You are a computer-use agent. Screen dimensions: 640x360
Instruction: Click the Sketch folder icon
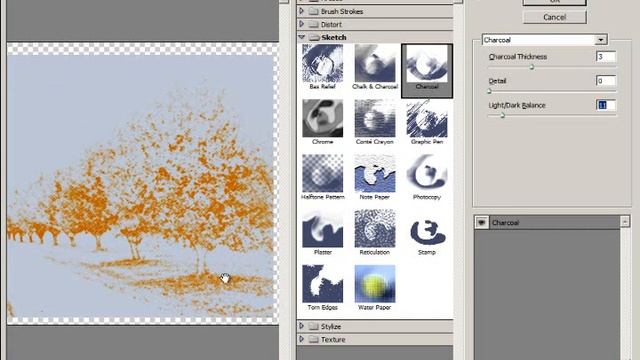pyautogui.click(x=313, y=38)
